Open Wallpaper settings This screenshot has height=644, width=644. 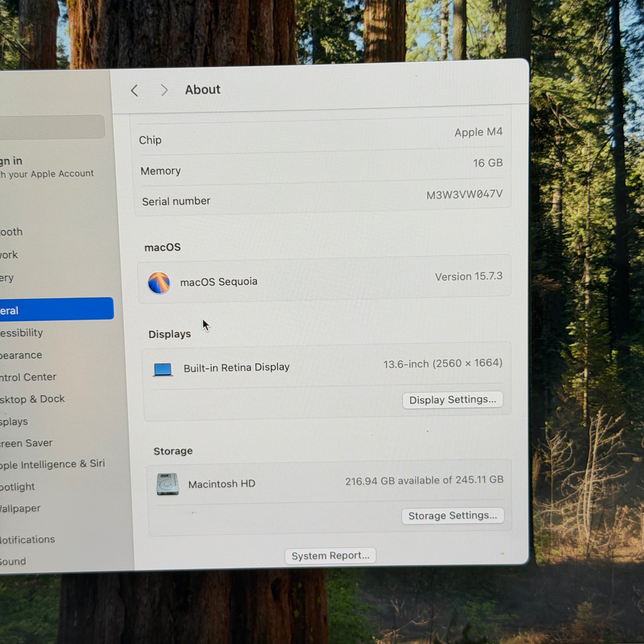click(x=20, y=509)
